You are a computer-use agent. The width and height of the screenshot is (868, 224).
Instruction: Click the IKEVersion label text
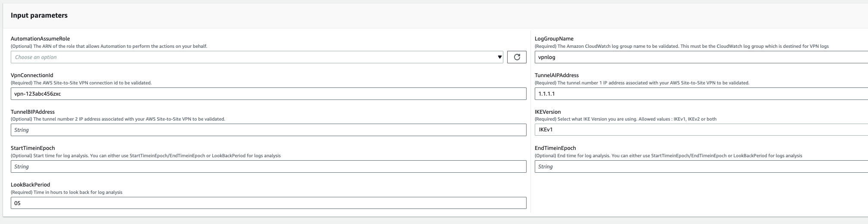[548, 112]
